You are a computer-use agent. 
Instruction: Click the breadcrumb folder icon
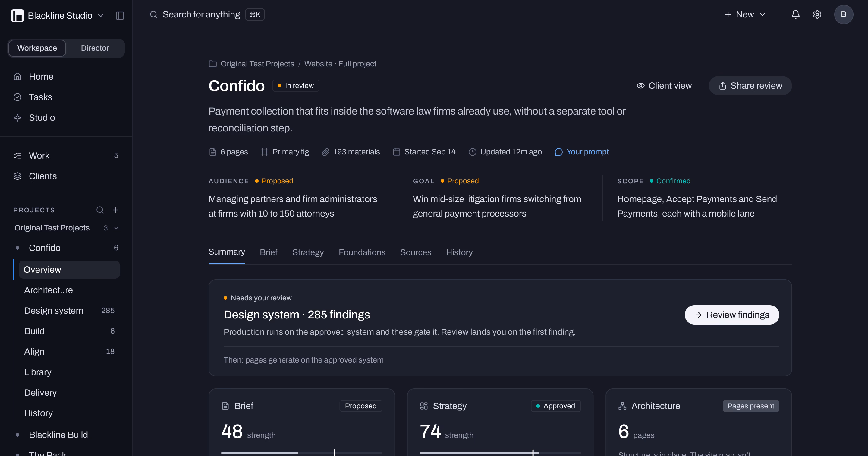[x=212, y=64]
